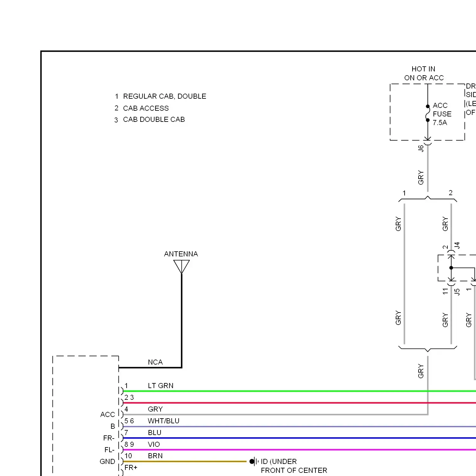Click the WHT/BLU wire label

[163, 421]
